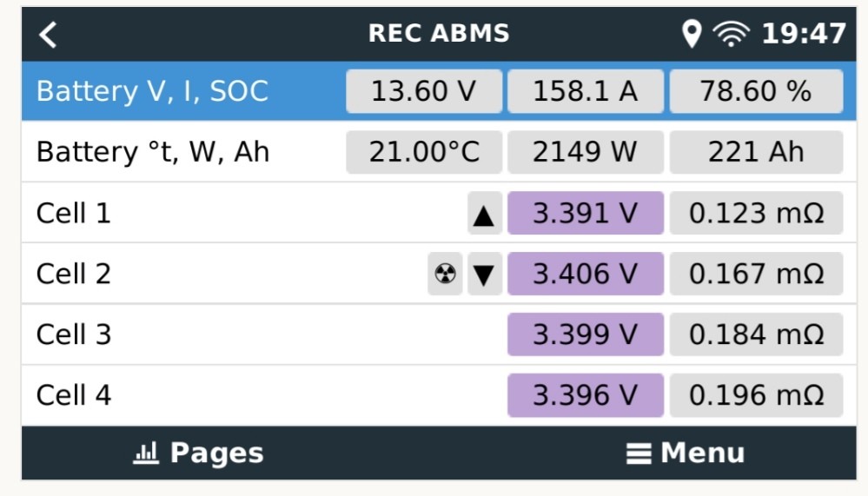Click the 78.60 % state of charge

tap(756, 91)
